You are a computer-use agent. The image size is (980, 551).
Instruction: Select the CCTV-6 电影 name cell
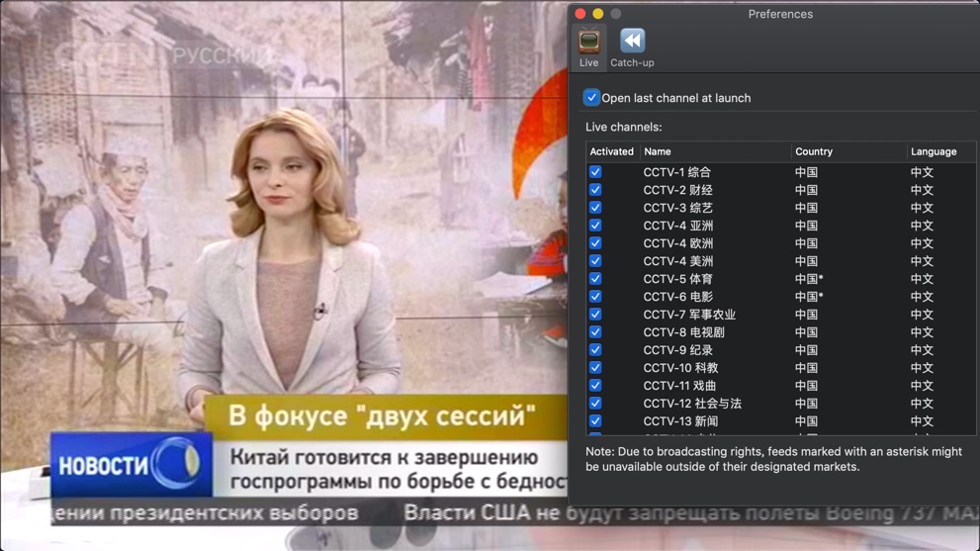[678, 297]
